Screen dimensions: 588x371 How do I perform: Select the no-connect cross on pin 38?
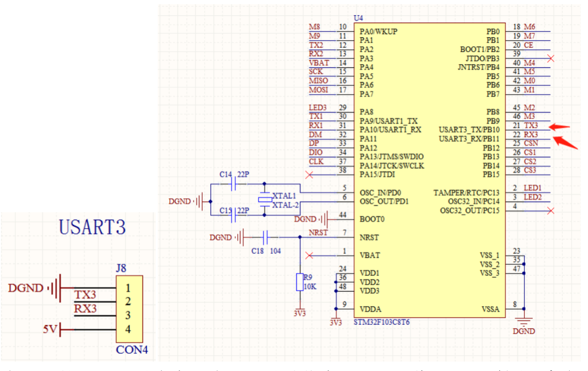pyautogui.click(x=309, y=175)
